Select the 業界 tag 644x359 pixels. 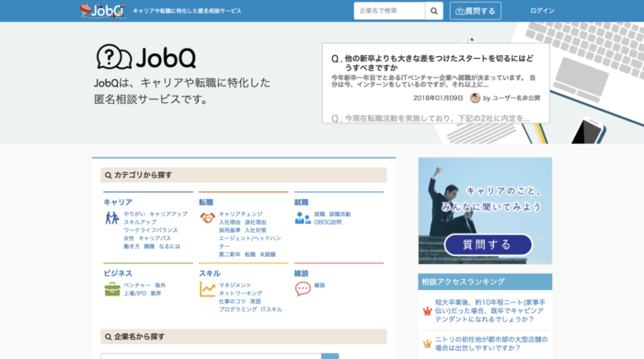(155, 294)
